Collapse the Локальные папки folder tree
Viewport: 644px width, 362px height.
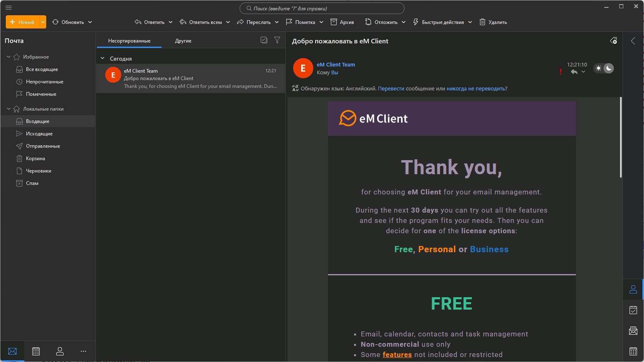click(9, 109)
